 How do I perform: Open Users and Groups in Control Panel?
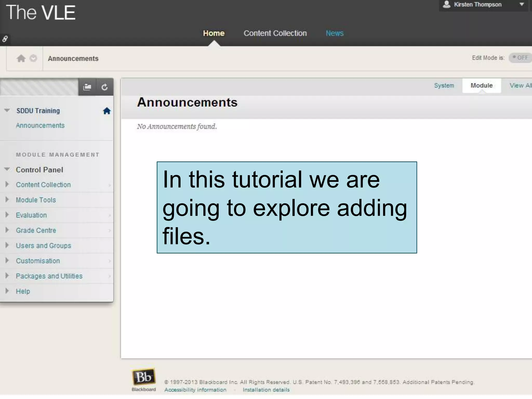(x=43, y=245)
